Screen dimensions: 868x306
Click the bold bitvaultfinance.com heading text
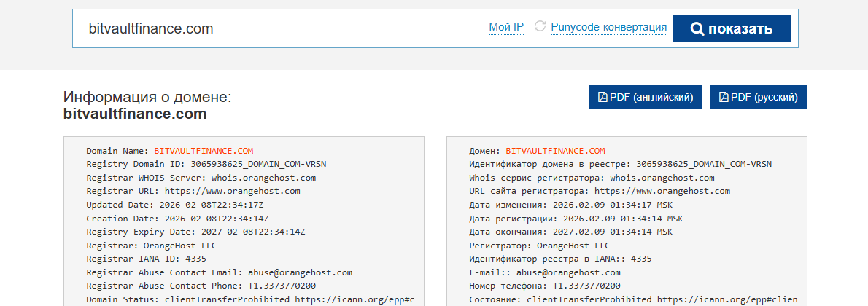pos(135,114)
